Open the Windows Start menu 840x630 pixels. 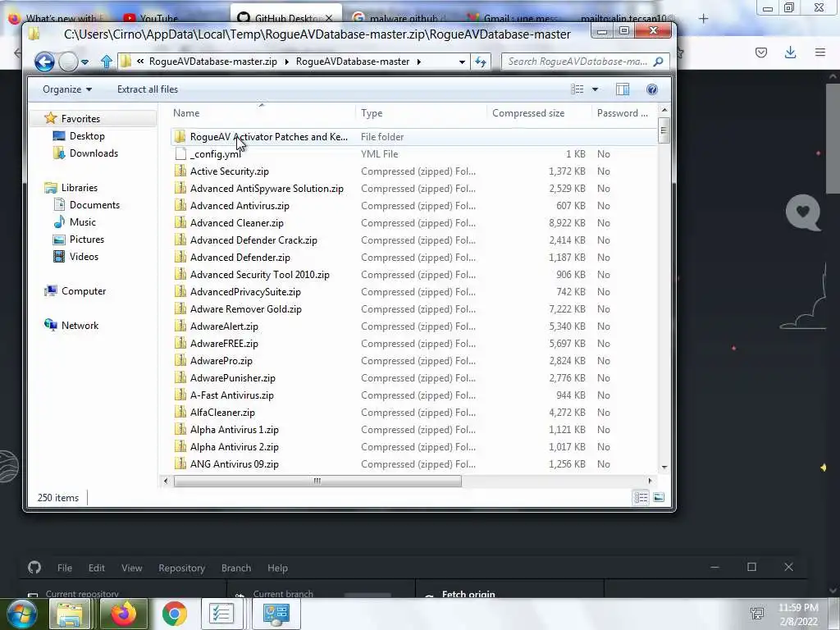coord(21,614)
